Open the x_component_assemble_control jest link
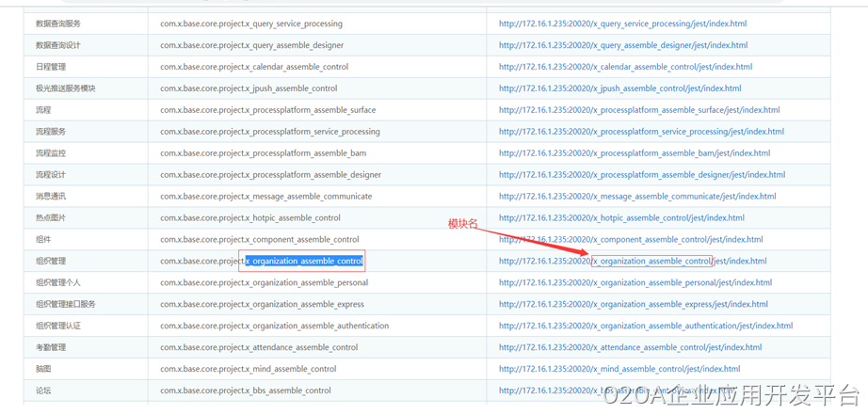Viewport: 868px width, 415px height. [631, 240]
